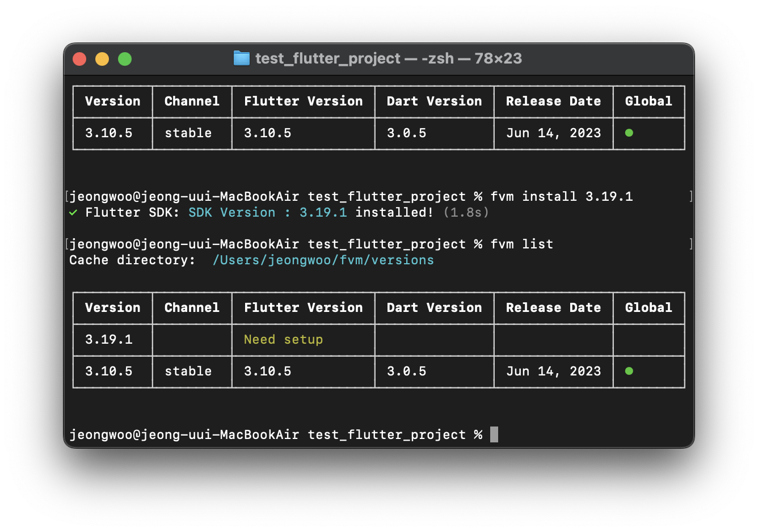Click the green Global dot in upper table
This screenshot has height=532, width=758.
tap(629, 133)
